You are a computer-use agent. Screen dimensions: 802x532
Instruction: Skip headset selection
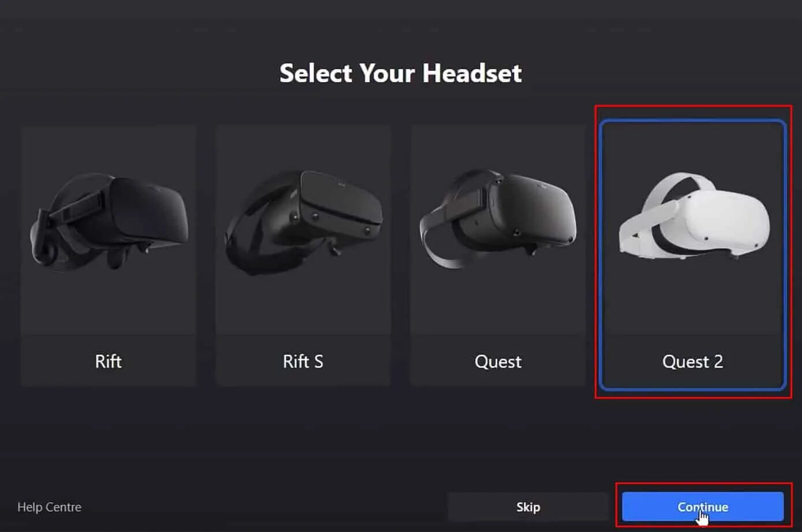(528, 507)
